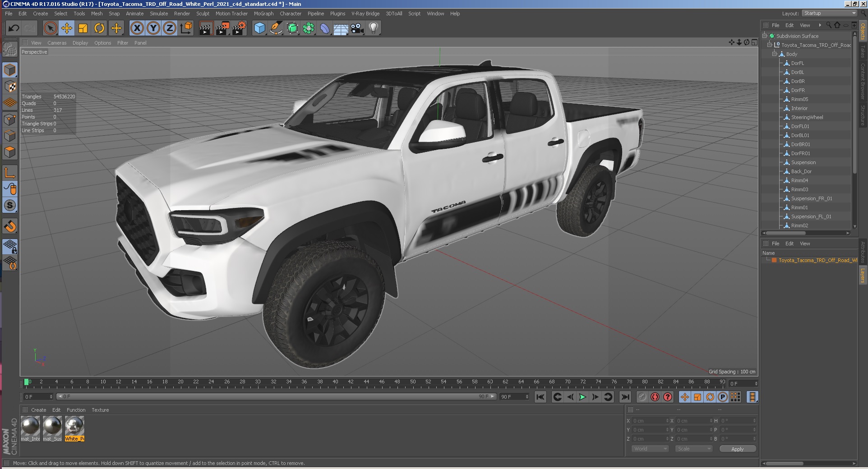This screenshot has width=868, height=469.
Task: Add a Floor environment object
Action: point(341,28)
